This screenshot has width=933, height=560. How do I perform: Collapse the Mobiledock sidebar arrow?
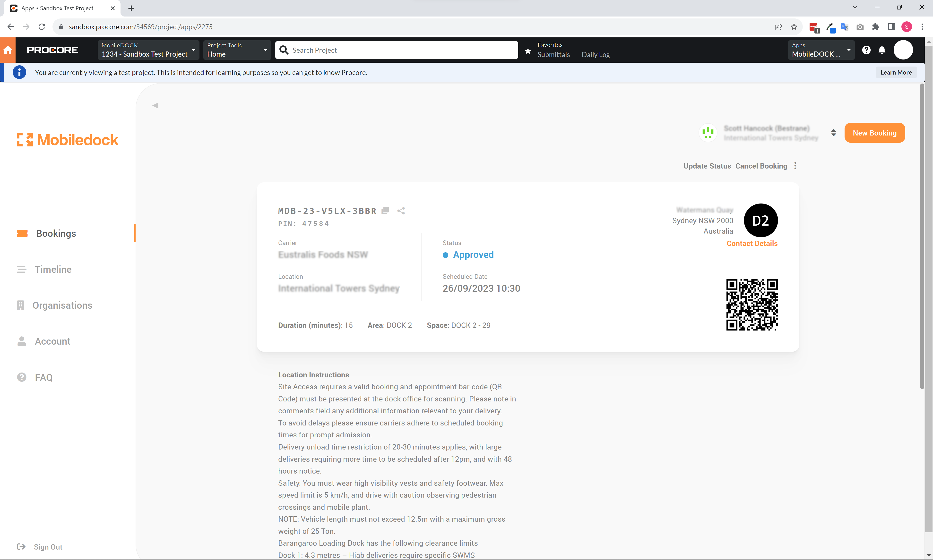(x=155, y=105)
